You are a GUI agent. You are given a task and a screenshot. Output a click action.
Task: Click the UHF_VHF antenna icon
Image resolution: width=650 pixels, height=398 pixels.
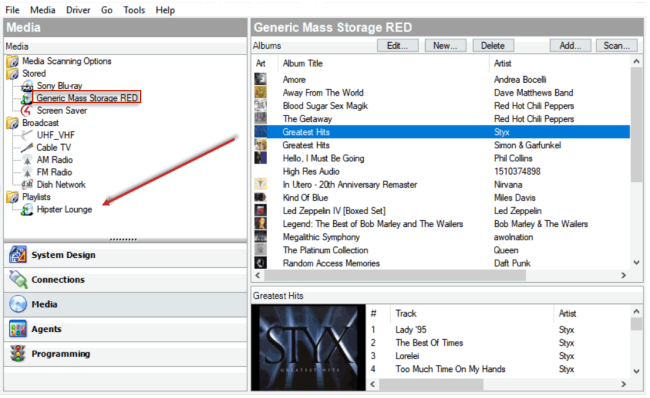click(x=27, y=135)
